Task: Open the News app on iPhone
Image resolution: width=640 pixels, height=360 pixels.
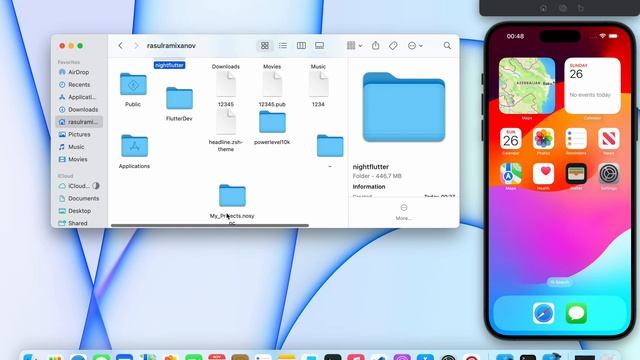Action: pyautogui.click(x=609, y=139)
